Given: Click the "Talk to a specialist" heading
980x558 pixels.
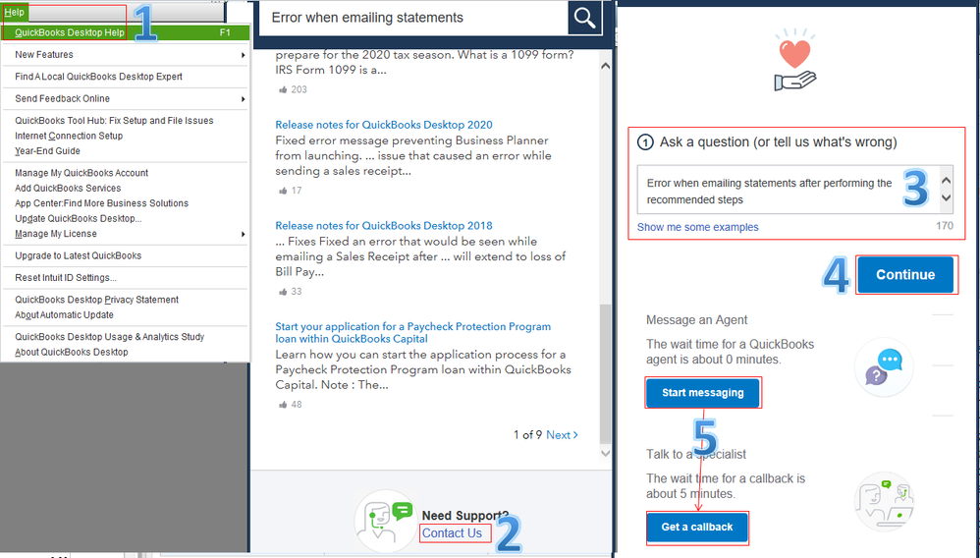Looking at the screenshot, I should [x=696, y=454].
